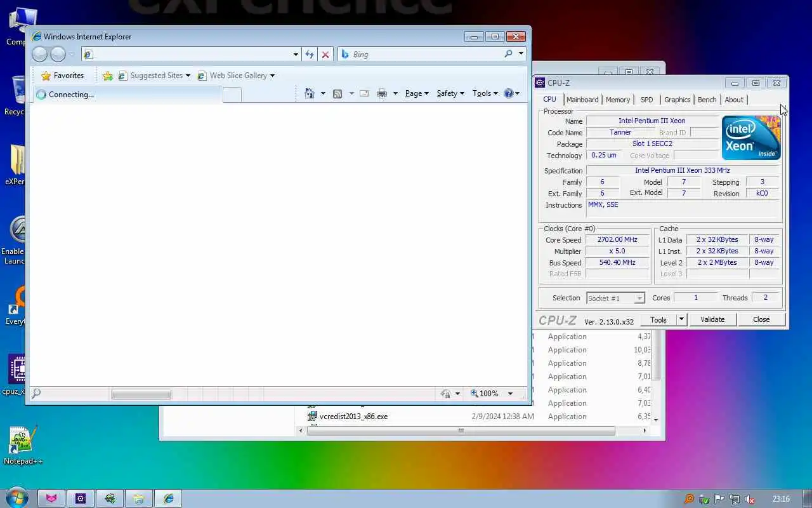Switch to the Bench tab in CPU-Z

click(x=707, y=100)
